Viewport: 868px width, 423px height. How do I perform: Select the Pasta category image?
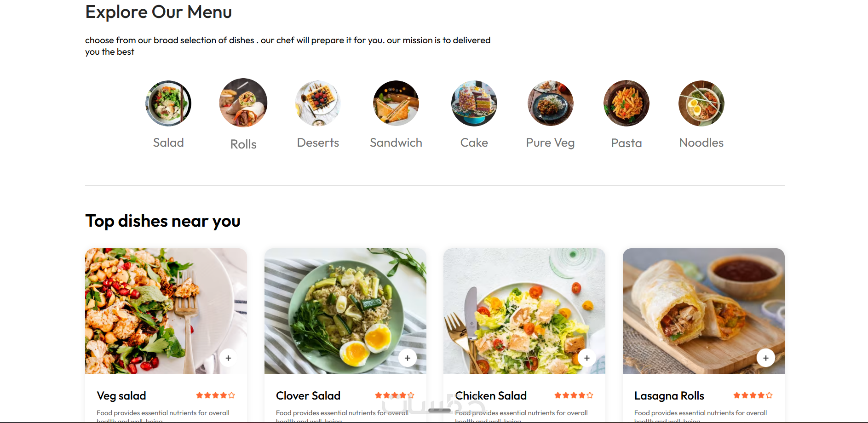click(627, 103)
